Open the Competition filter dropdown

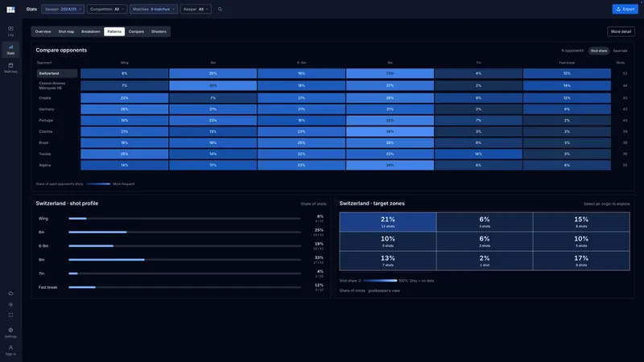pos(107,9)
